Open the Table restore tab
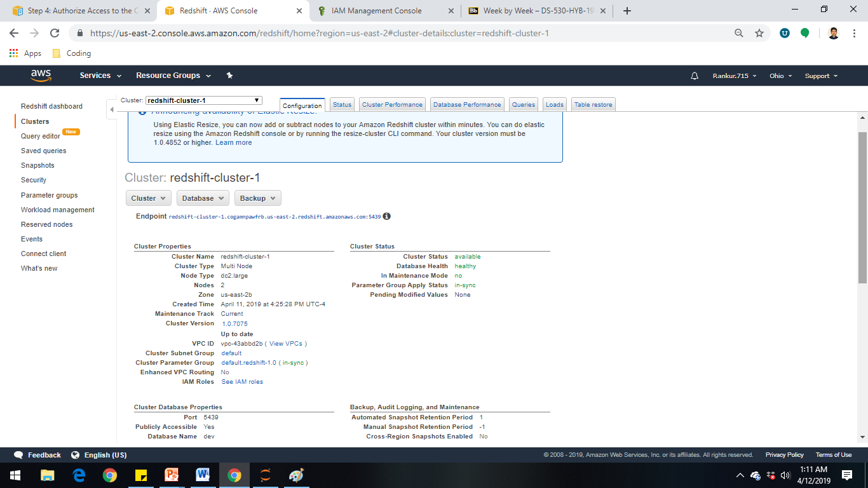 (x=593, y=105)
